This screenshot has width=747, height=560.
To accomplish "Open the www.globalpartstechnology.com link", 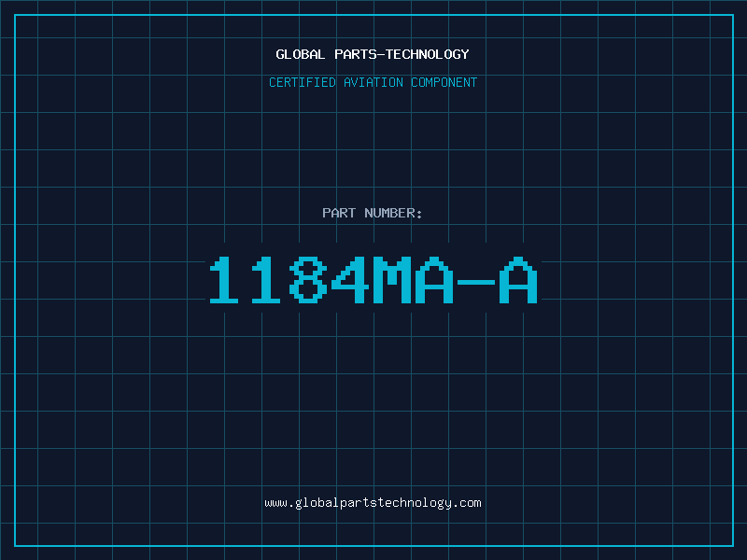I will [373, 503].
